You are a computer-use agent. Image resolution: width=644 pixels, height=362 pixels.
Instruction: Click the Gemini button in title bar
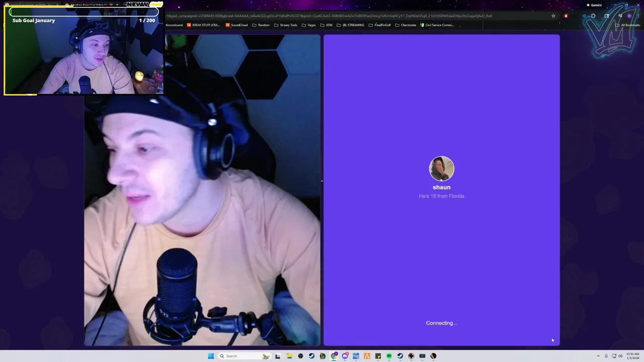click(594, 5)
